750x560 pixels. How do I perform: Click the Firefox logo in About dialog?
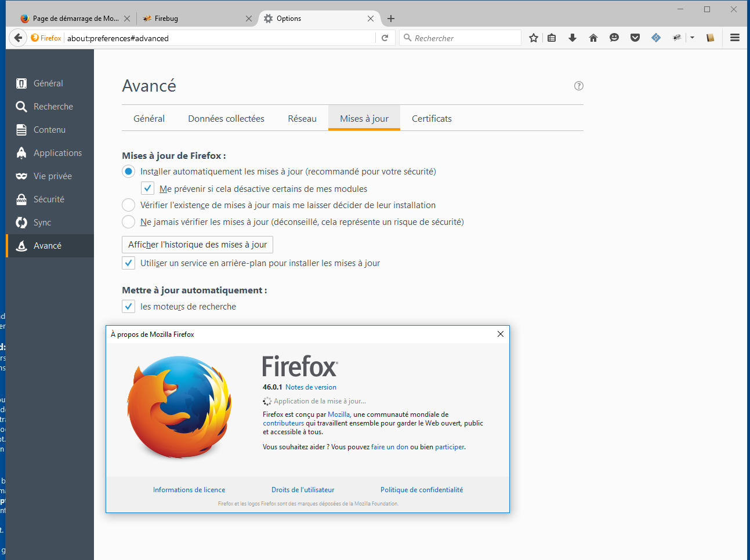point(180,408)
